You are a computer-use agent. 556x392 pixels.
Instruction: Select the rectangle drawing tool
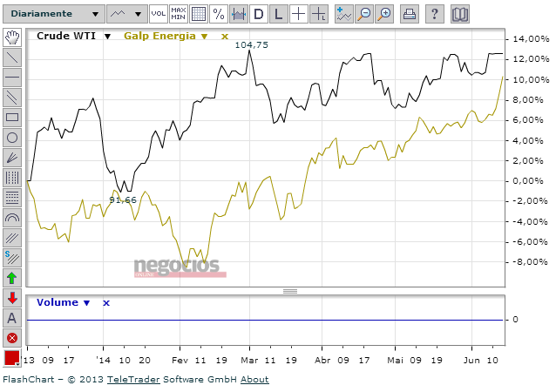12,118
